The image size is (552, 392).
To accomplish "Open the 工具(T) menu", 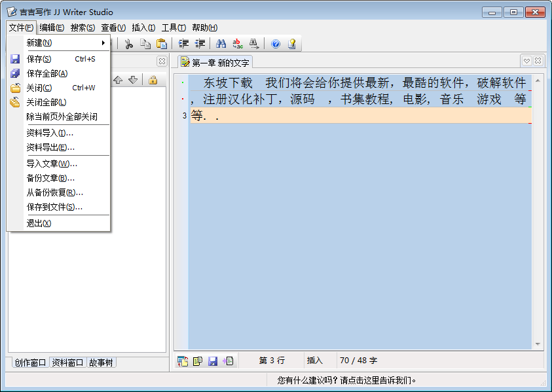I will pyautogui.click(x=174, y=27).
